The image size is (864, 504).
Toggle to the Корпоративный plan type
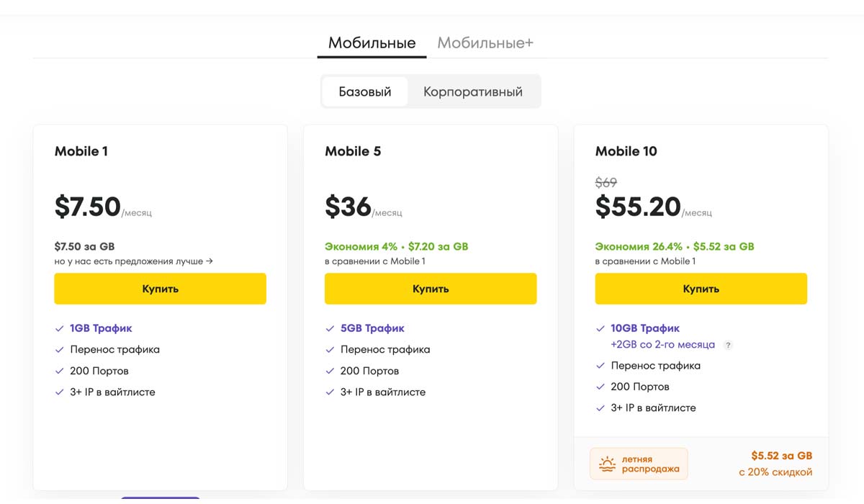[x=472, y=92]
